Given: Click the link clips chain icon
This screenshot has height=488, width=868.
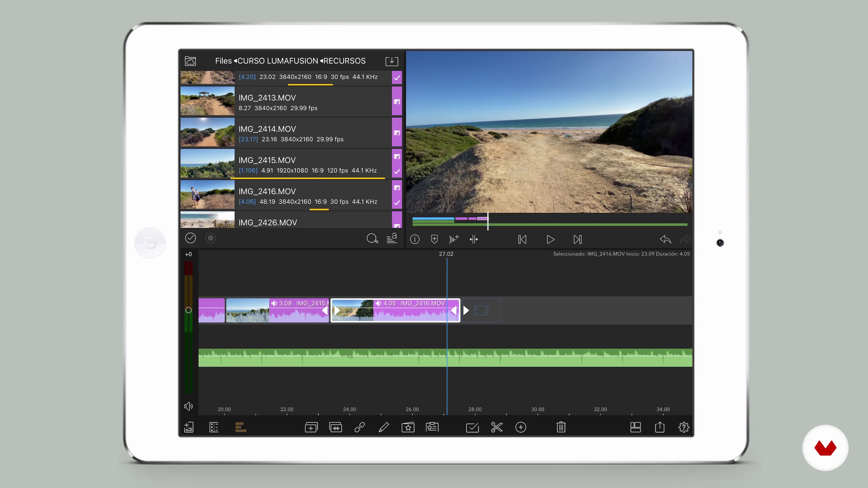Looking at the screenshot, I should tap(360, 427).
